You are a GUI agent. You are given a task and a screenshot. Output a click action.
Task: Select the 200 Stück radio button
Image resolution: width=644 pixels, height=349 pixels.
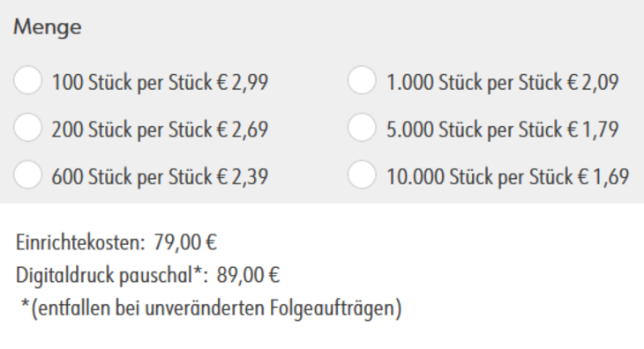click(x=27, y=128)
